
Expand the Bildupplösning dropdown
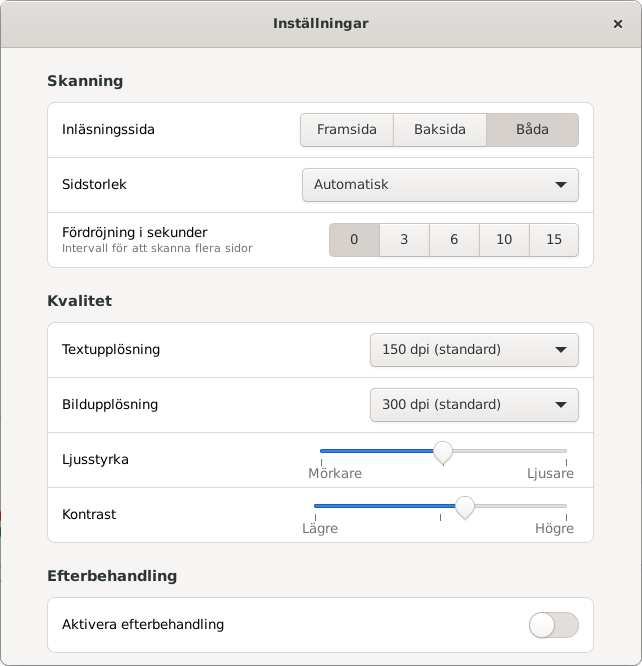click(474, 405)
